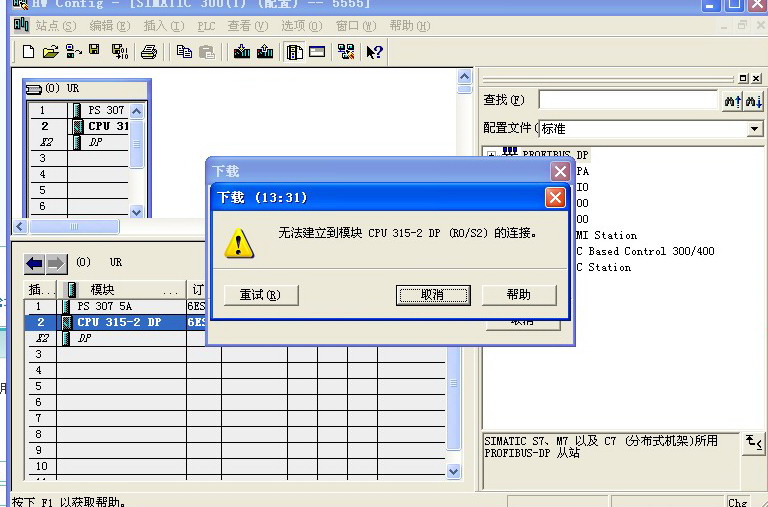Click the Print toolbar icon
The width and height of the screenshot is (768, 507).
coord(149,52)
